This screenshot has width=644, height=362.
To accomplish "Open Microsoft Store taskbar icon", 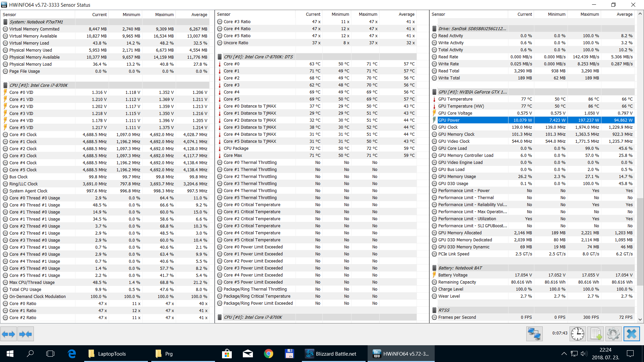I will (227, 354).
